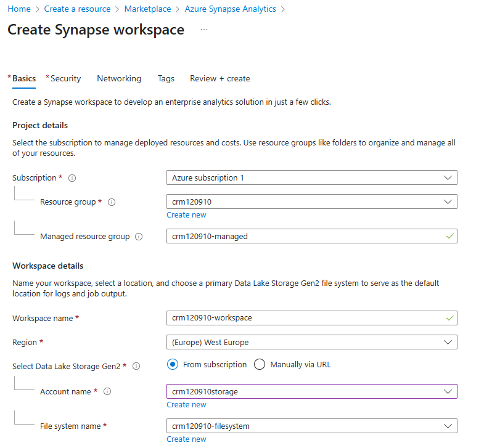Open the Region dropdown showing West Europe
Image resolution: width=484 pixels, height=448 pixels.
click(x=312, y=342)
